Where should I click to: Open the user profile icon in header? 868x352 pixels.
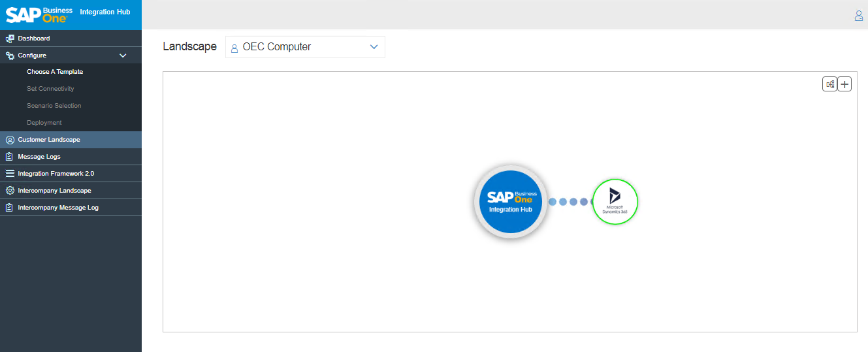coord(858,16)
